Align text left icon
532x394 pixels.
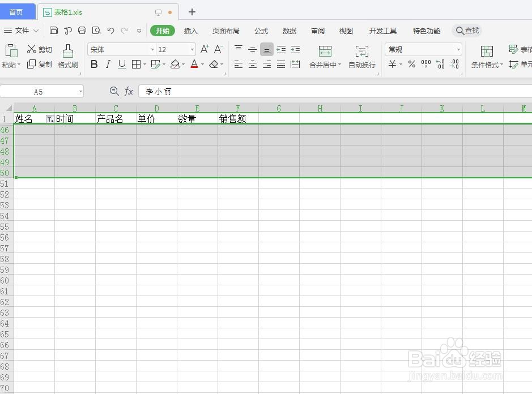click(239, 64)
